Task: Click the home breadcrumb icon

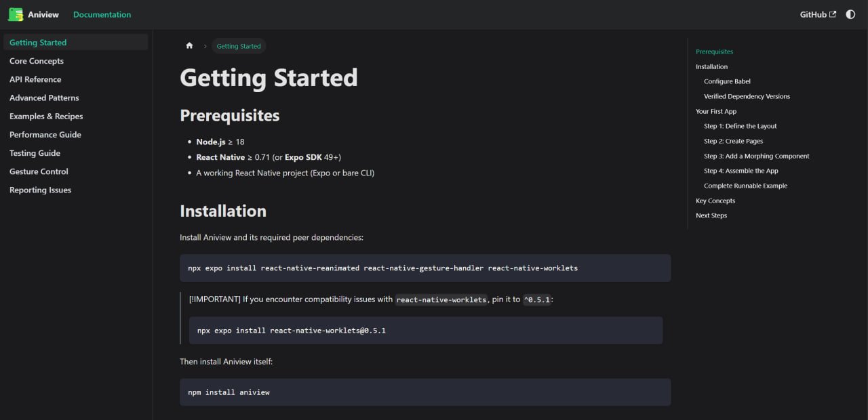Action: [x=189, y=46]
